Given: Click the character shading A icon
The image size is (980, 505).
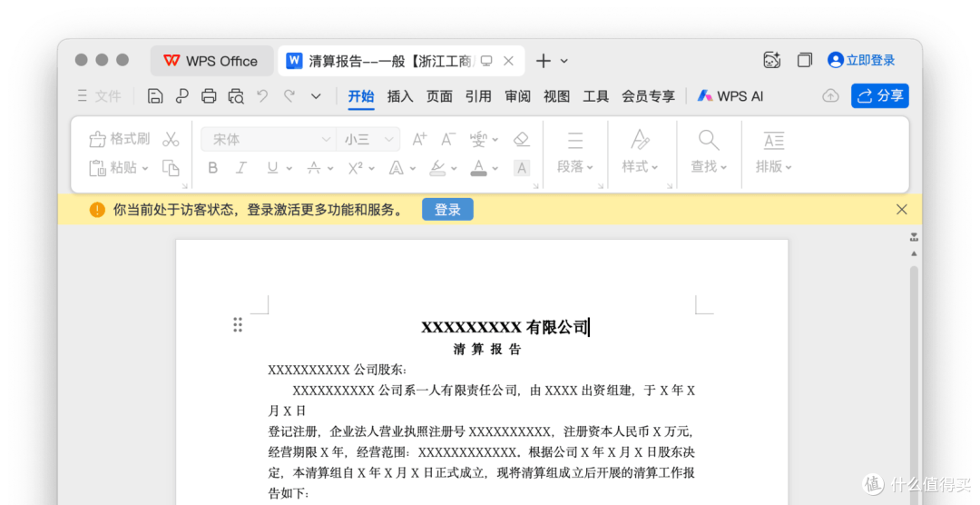Looking at the screenshot, I should click(x=521, y=168).
